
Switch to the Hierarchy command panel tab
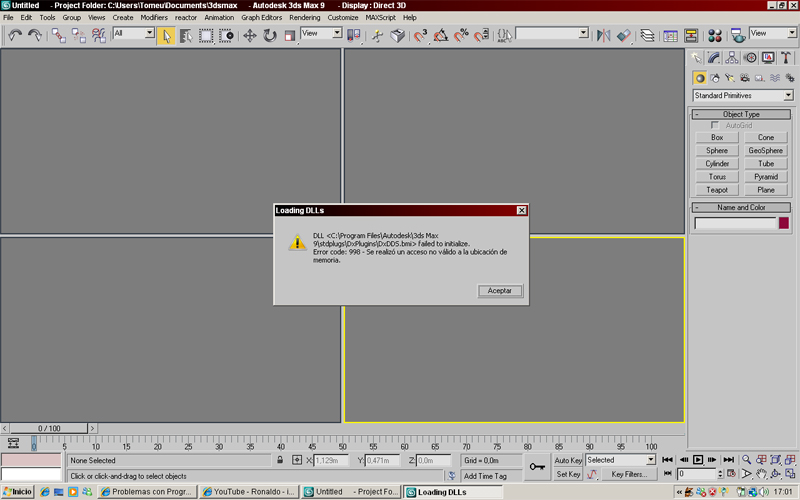coord(732,58)
